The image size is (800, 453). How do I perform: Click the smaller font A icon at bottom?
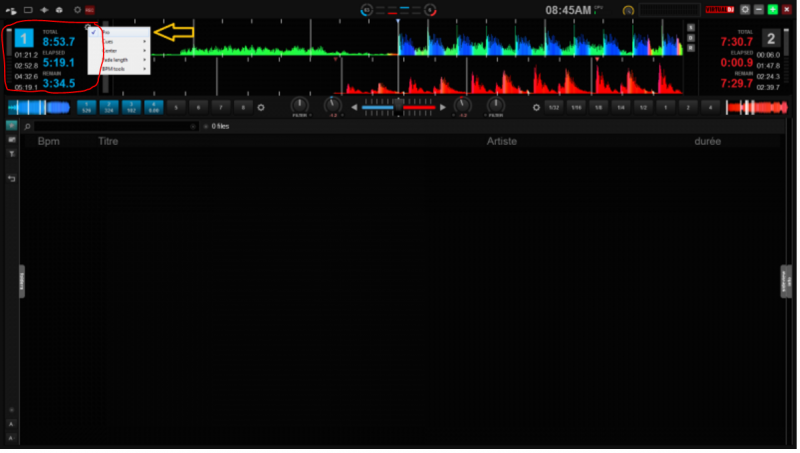coord(11,438)
